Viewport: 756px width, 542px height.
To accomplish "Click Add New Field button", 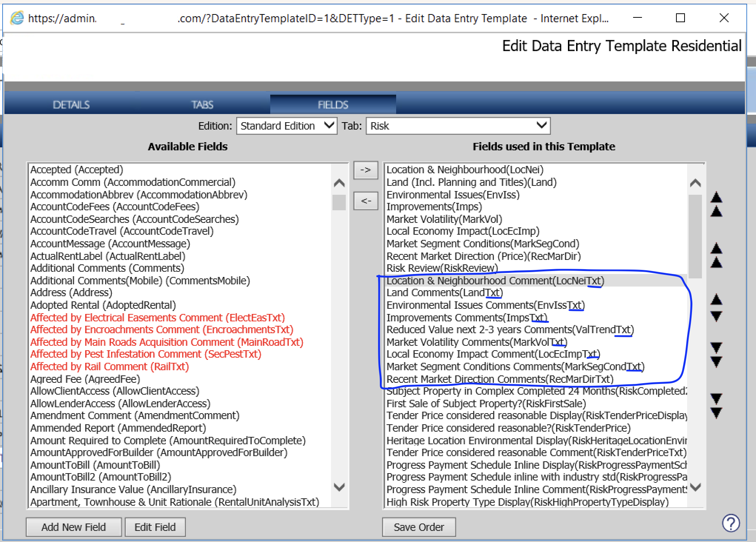I will (x=74, y=527).
